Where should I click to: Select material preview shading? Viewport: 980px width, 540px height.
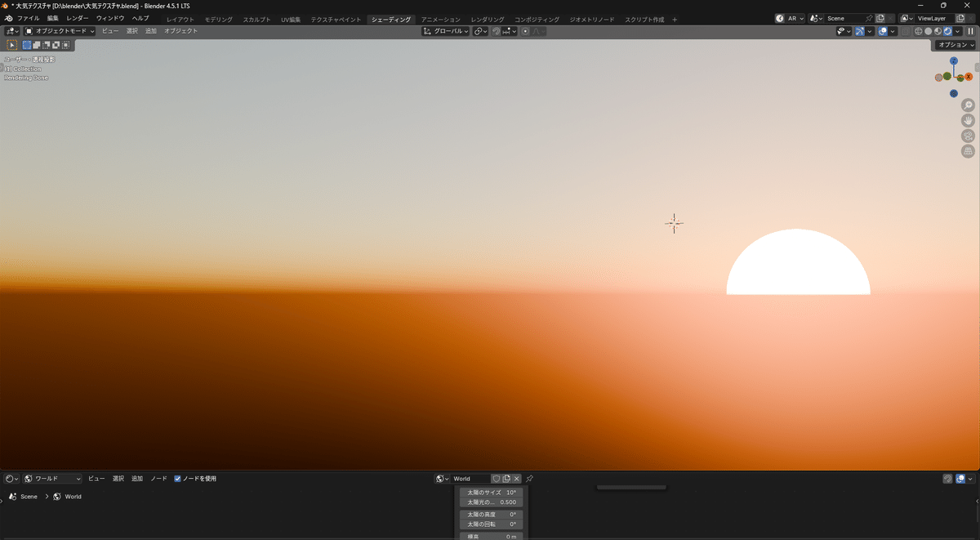(938, 31)
